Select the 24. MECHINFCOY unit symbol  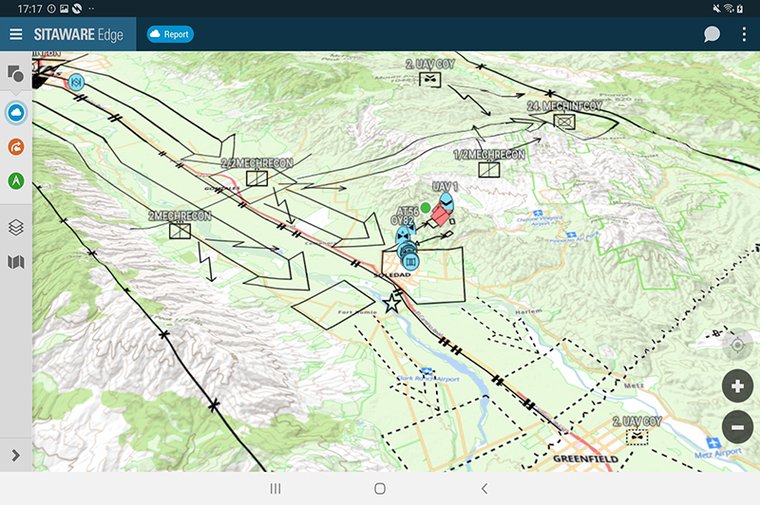coord(565,122)
